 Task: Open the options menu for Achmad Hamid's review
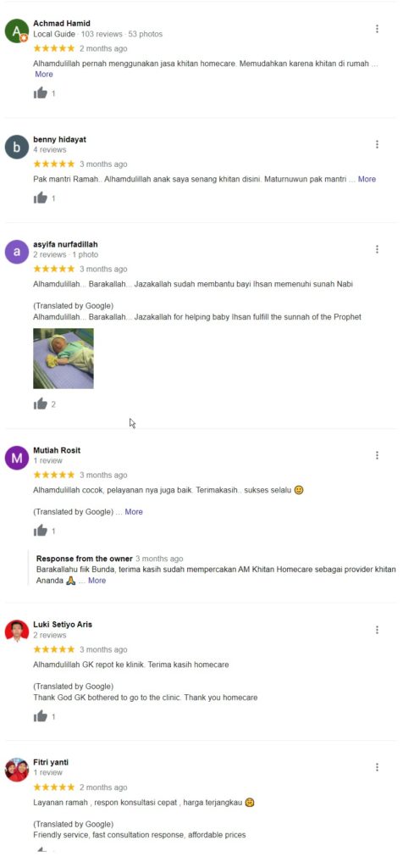377,29
